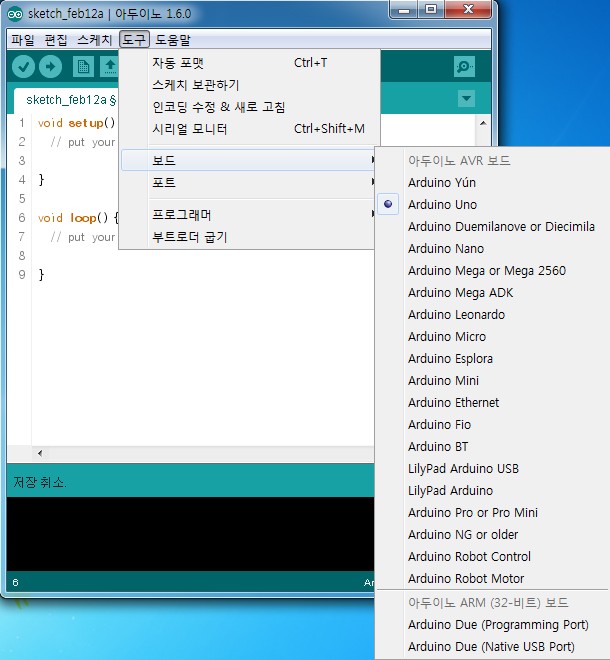Switch to the sketch_feb12a tab
Image resolution: width=610 pixels, height=660 pixels.
pos(67,100)
